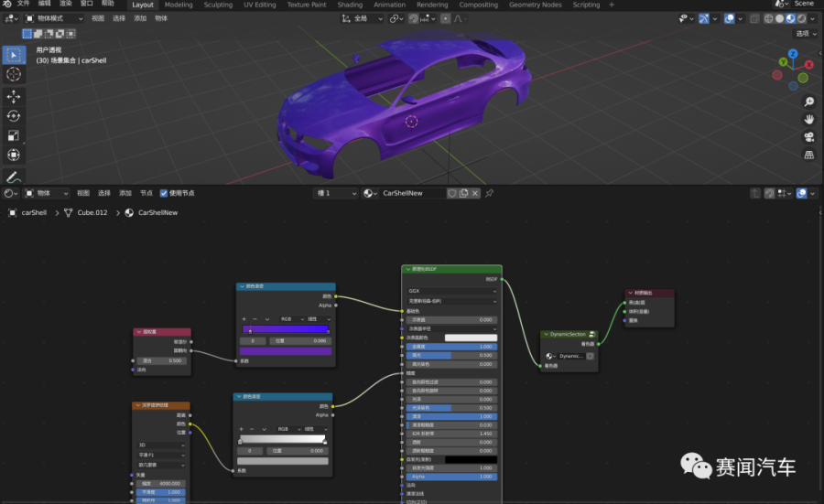This screenshot has width=824, height=504.
Task: Switch to the Shading workspace tab
Action: click(350, 5)
